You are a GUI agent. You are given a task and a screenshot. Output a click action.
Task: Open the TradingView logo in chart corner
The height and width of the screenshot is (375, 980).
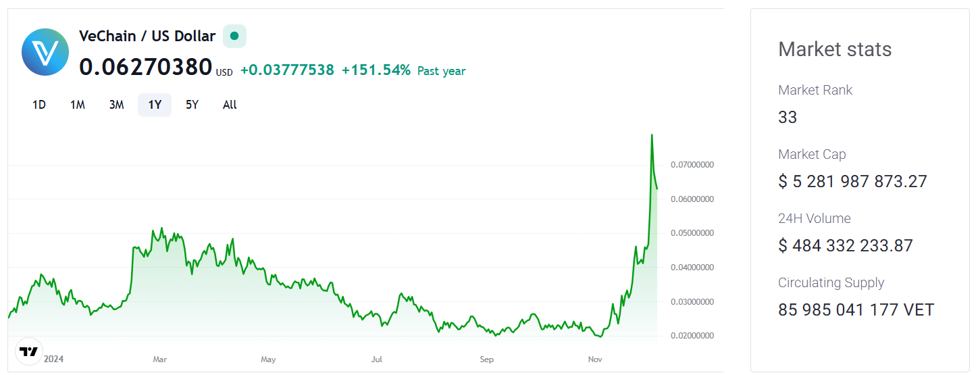pyautogui.click(x=29, y=351)
